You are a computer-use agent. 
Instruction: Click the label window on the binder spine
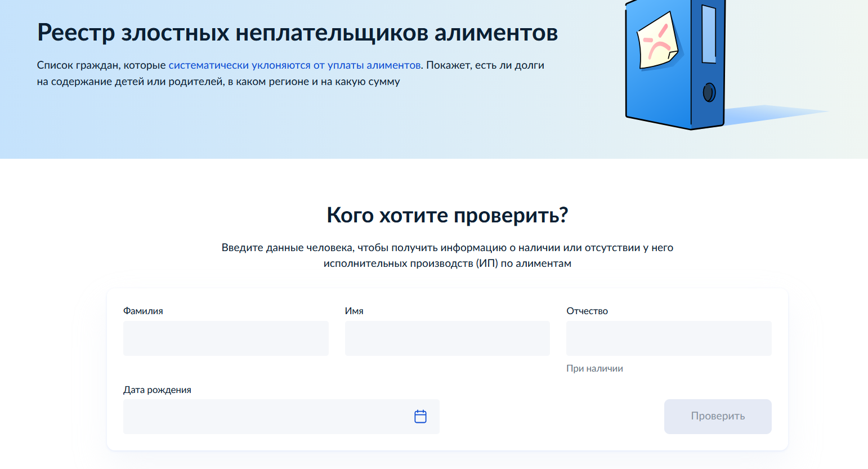[709, 34]
